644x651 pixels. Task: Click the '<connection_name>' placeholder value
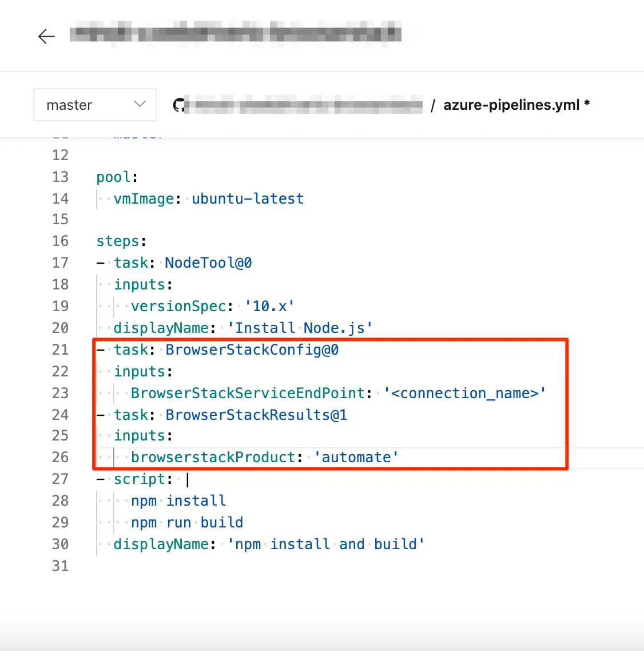pos(464,393)
